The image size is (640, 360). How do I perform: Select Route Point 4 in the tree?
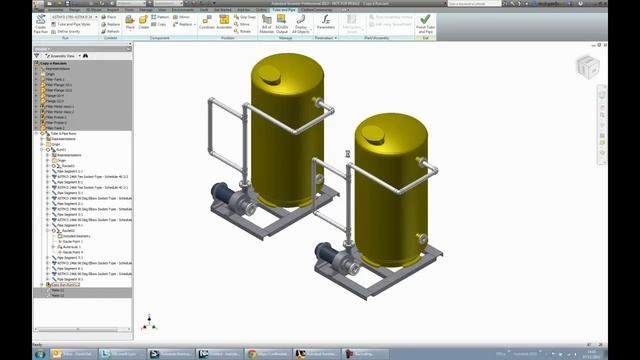click(73, 253)
